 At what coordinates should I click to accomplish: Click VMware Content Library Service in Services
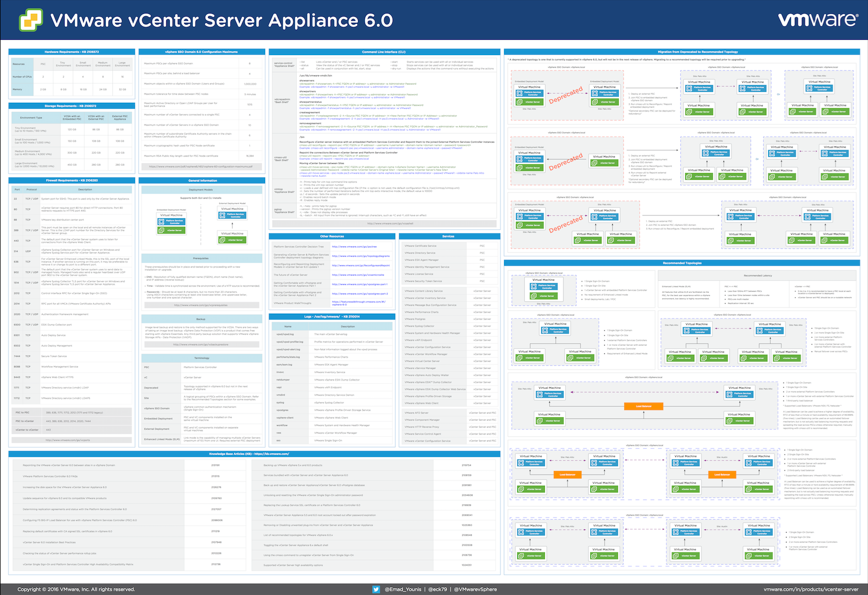point(424,291)
